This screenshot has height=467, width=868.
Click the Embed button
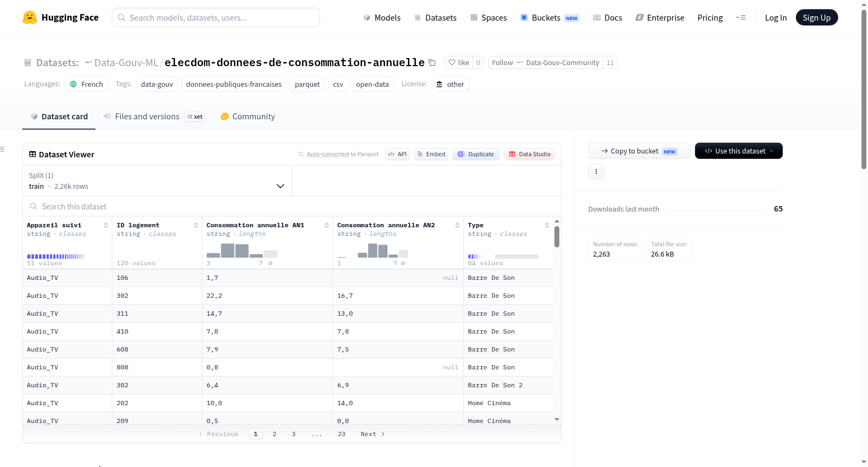tap(431, 154)
